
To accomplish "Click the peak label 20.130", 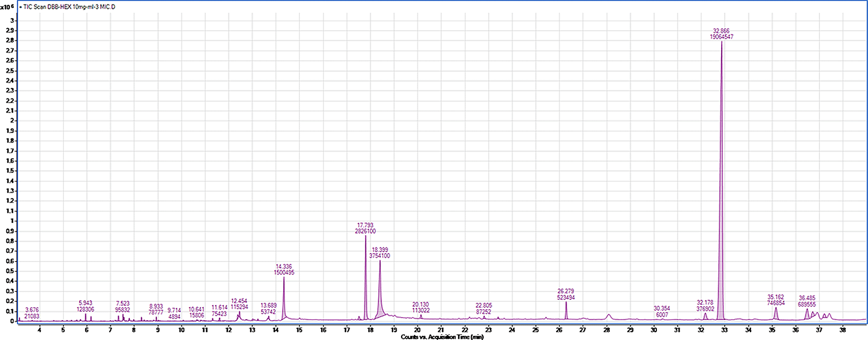I will click(420, 304).
